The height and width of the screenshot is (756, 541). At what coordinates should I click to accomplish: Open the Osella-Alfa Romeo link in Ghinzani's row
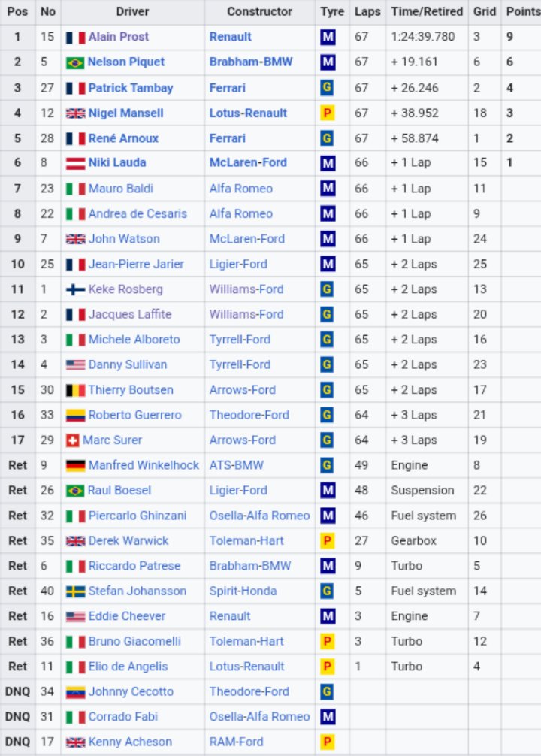coord(259,516)
